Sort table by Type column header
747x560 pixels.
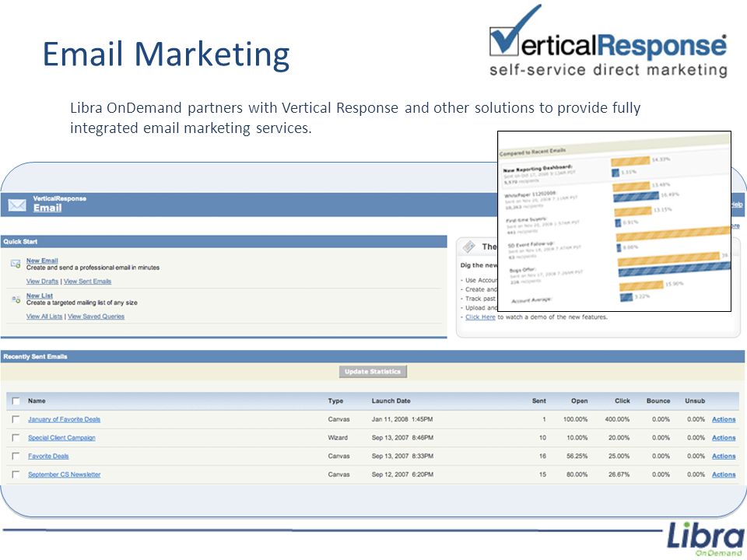(x=335, y=401)
